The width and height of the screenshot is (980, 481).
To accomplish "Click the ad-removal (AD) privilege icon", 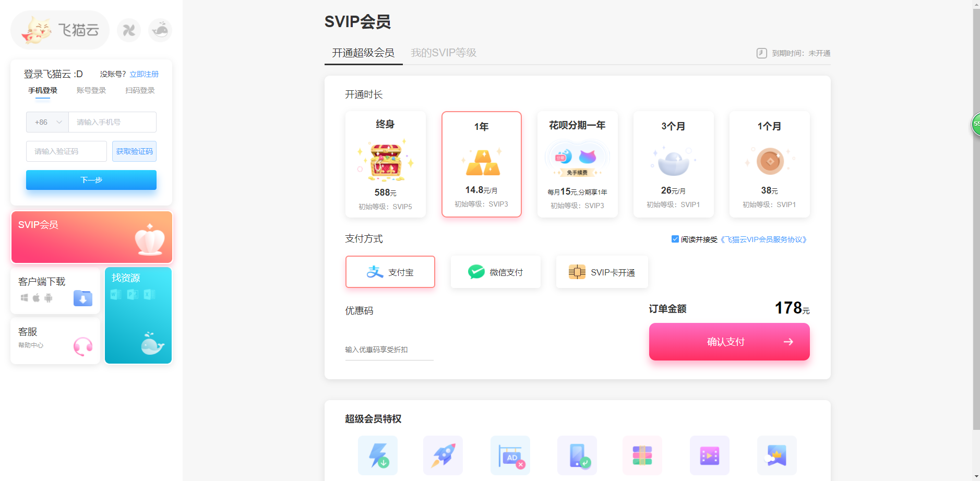I will pos(510,455).
